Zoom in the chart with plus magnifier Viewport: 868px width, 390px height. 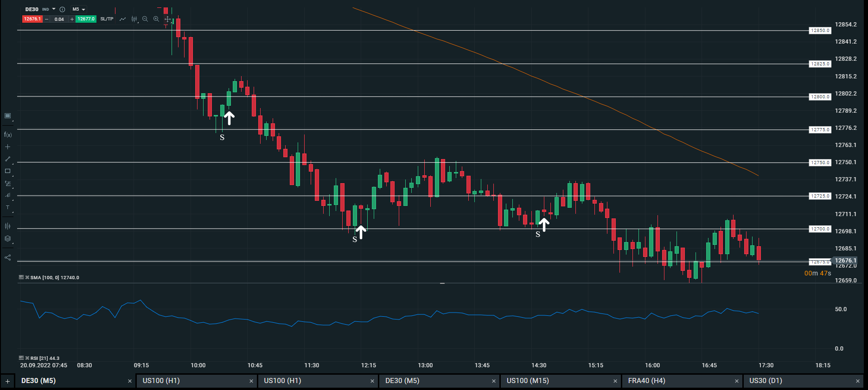(x=156, y=19)
